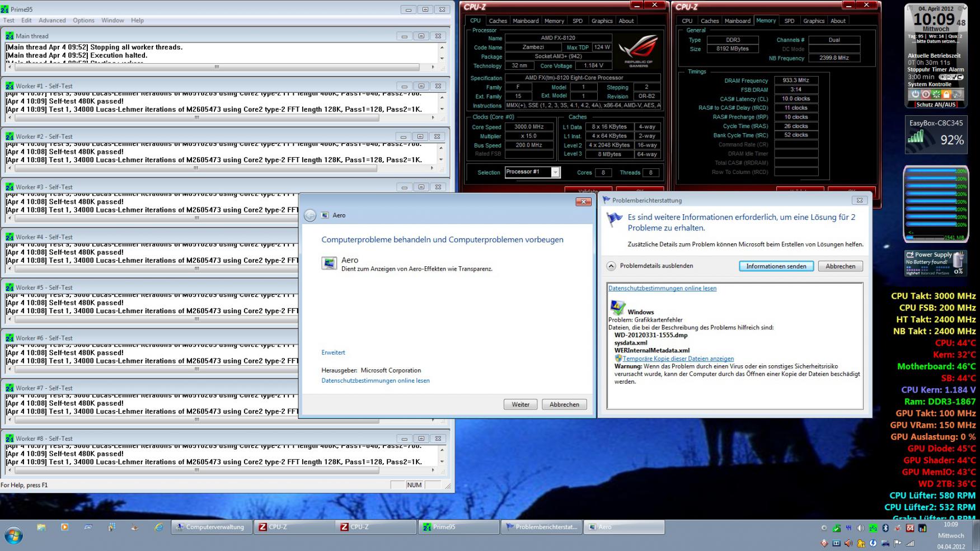Click the blue power icon in System Kontrolle
This screenshot has height=551, width=980.
click(x=915, y=95)
